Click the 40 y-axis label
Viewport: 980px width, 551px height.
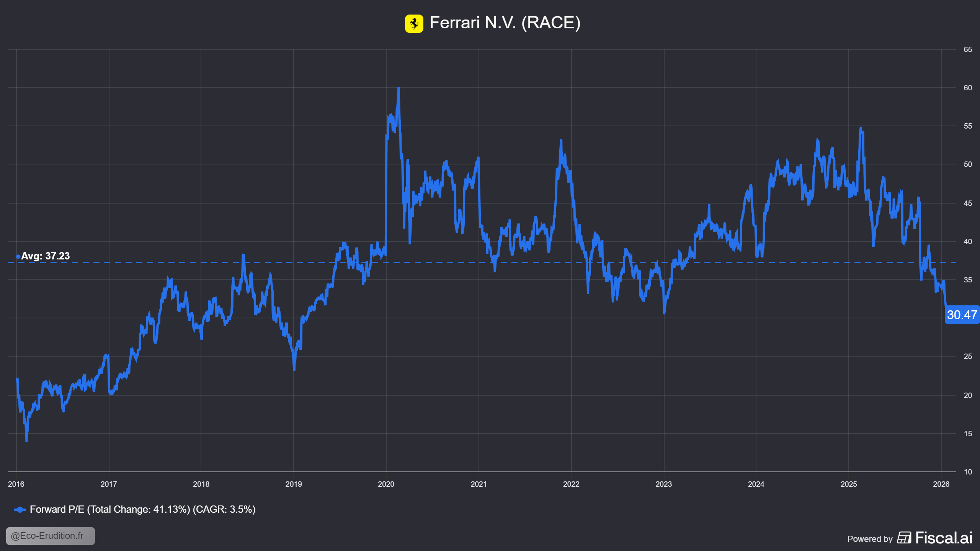point(968,241)
